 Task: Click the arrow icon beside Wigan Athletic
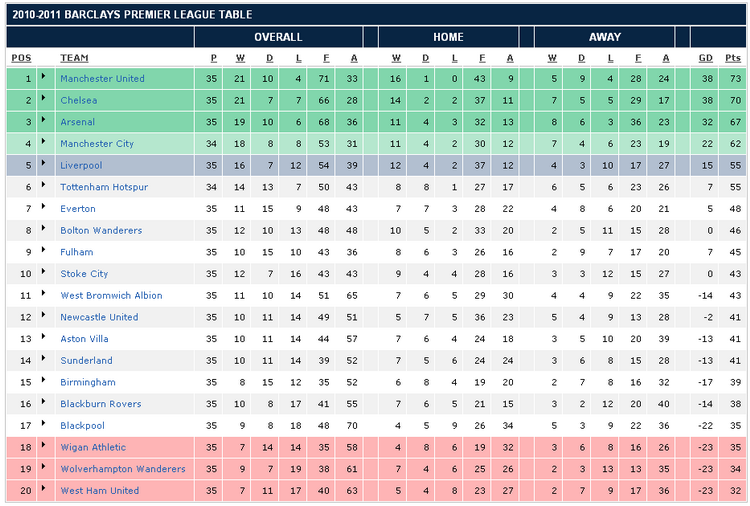click(x=43, y=447)
